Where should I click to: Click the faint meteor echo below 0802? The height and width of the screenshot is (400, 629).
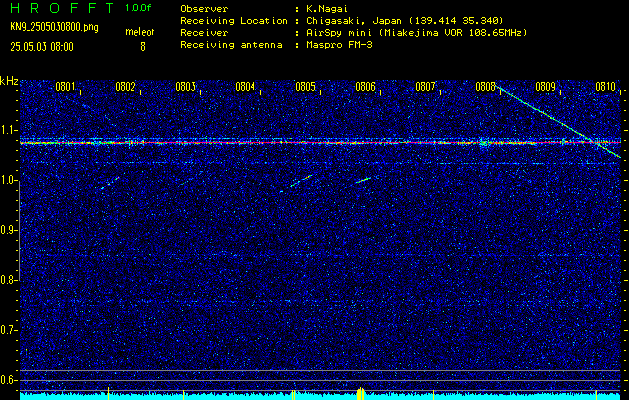[110, 183]
